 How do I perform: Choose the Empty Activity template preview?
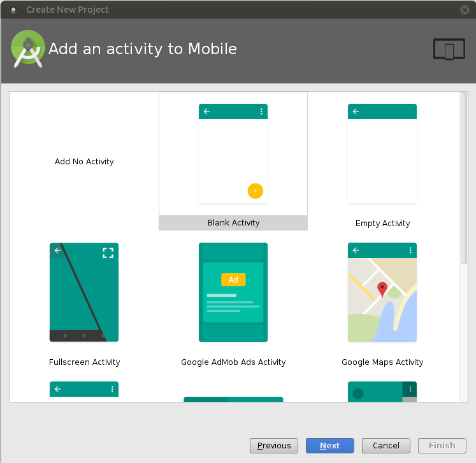(x=382, y=153)
